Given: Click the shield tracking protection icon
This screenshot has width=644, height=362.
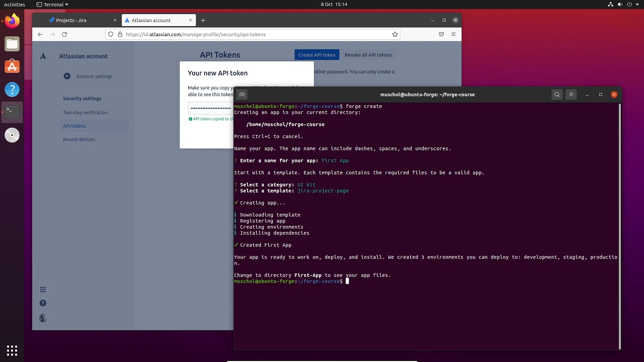Looking at the screenshot, I should (x=111, y=34).
